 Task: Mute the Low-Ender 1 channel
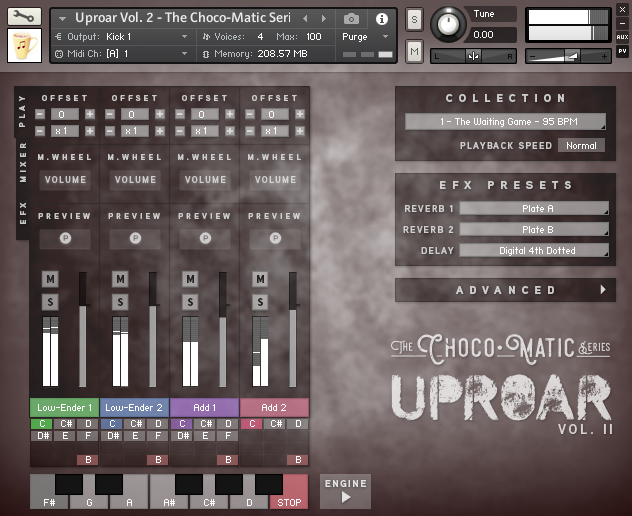click(x=50, y=279)
